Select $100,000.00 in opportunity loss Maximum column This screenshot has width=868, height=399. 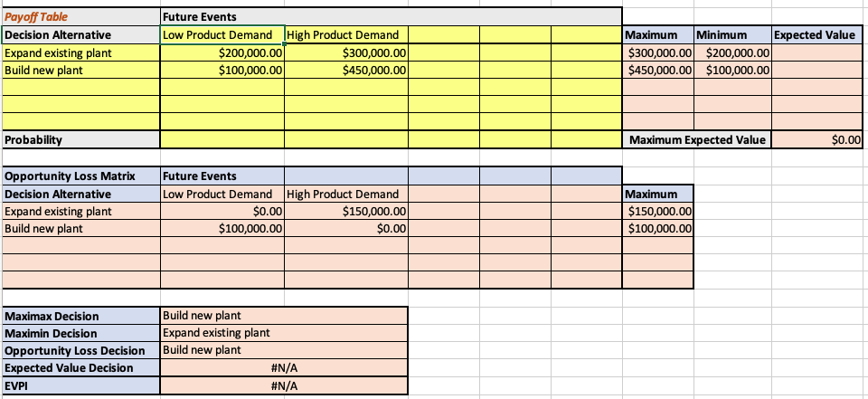(658, 228)
